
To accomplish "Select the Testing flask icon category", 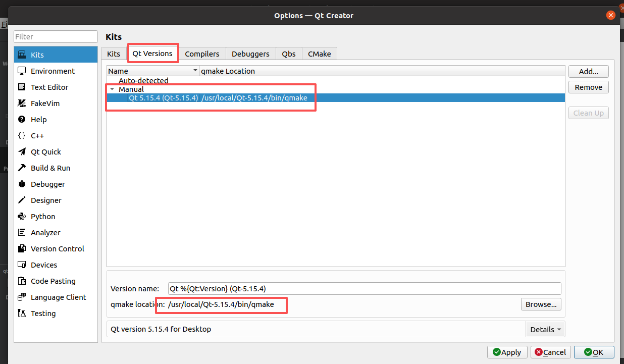I will [22, 314].
